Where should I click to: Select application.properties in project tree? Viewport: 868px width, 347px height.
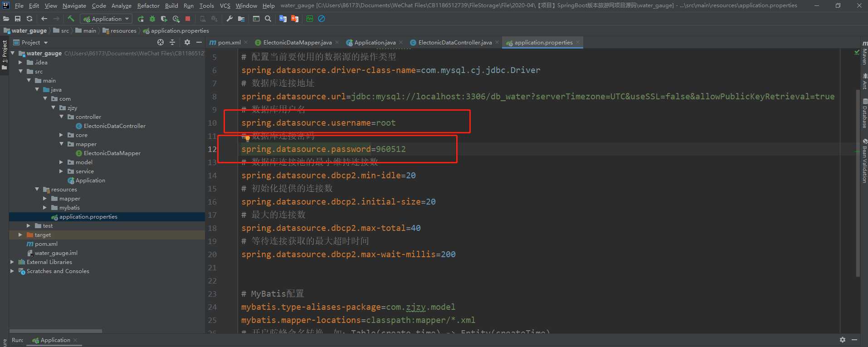click(88, 216)
